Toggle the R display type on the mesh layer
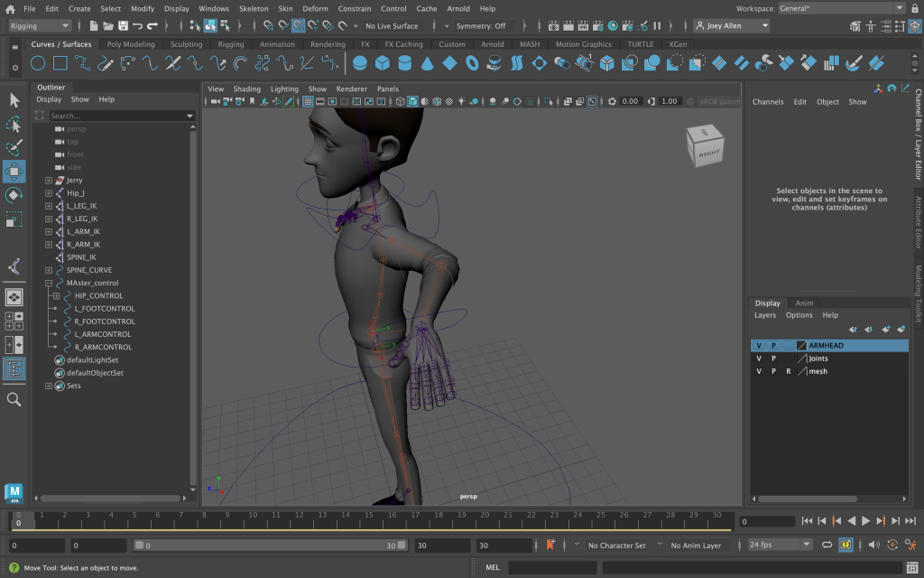This screenshot has height=578, width=924. pyautogui.click(x=787, y=371)
